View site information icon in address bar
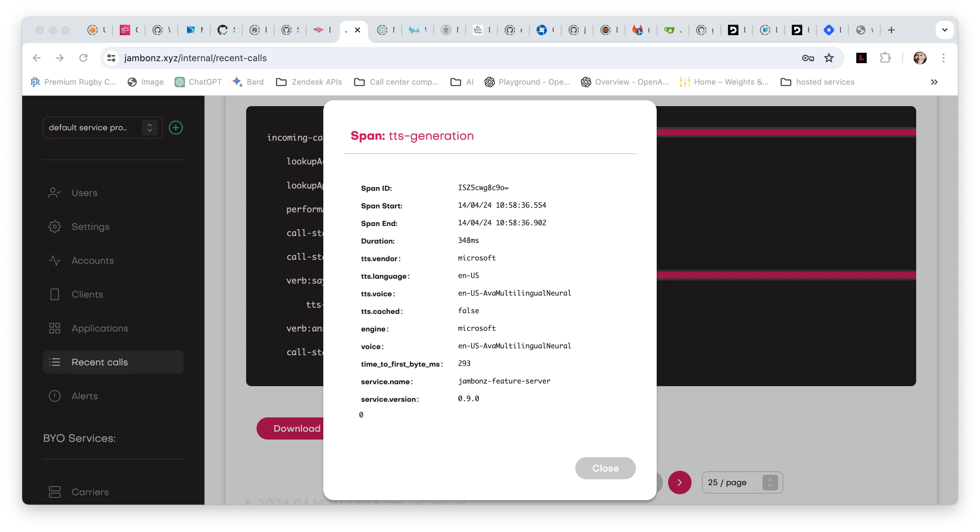Viewport: 980px width, 532px height. [x=111, y=58]
